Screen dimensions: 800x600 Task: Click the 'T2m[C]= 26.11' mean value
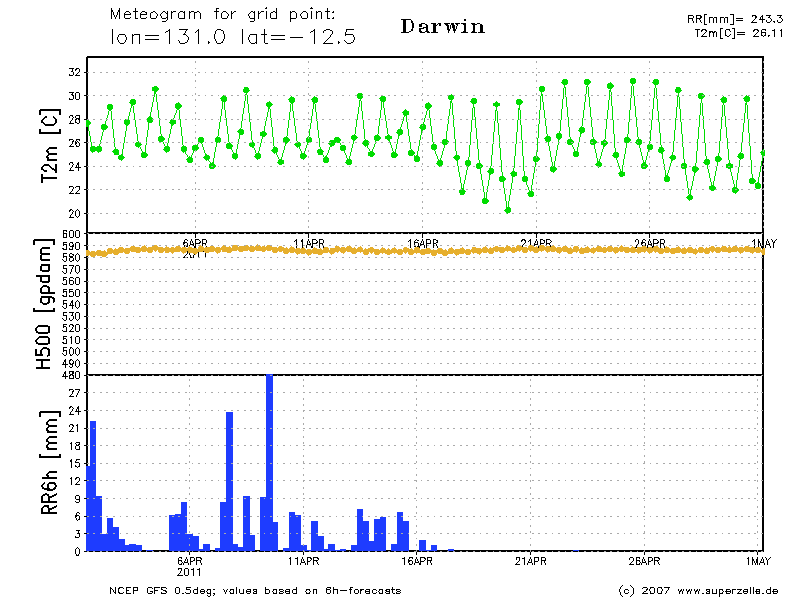(x=738, y=33)
